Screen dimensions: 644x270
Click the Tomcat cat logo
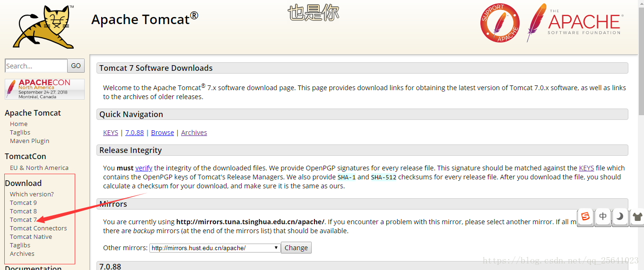[x=44, y=26]
